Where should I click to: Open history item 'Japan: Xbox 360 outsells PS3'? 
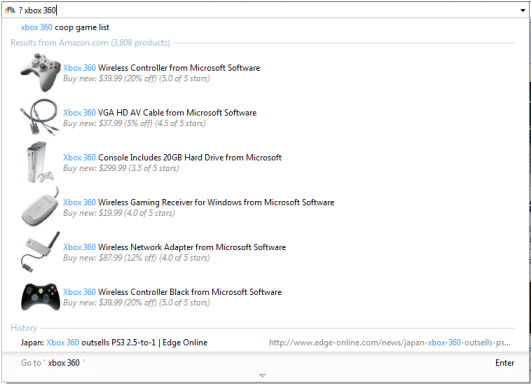[x=114, y=343]
